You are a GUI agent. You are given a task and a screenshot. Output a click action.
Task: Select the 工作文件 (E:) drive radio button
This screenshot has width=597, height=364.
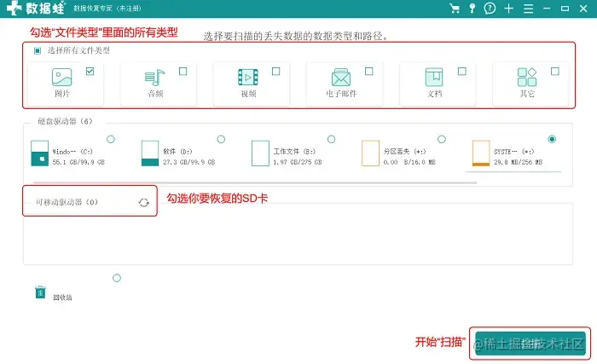[x=331, y=139]
